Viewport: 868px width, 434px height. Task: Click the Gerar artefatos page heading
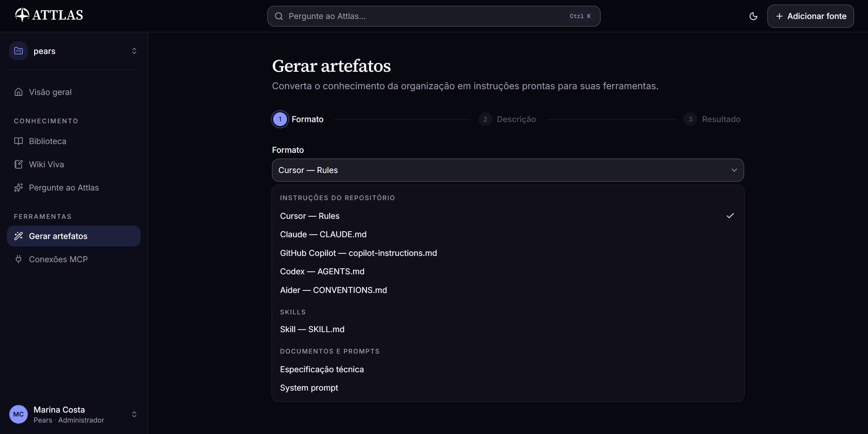331,66
